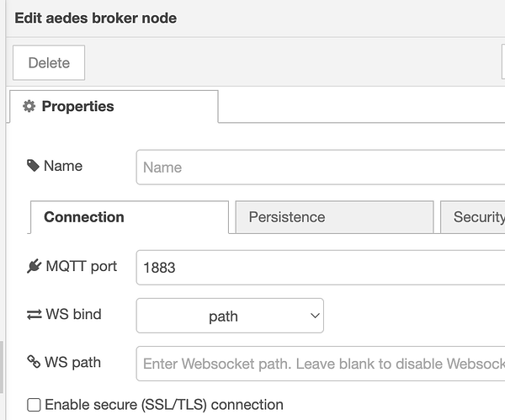Image resolution: width=505 pixels, height=420 pixels.
Task: Click the "MQTT port" label text
Action: coord(81,267)
